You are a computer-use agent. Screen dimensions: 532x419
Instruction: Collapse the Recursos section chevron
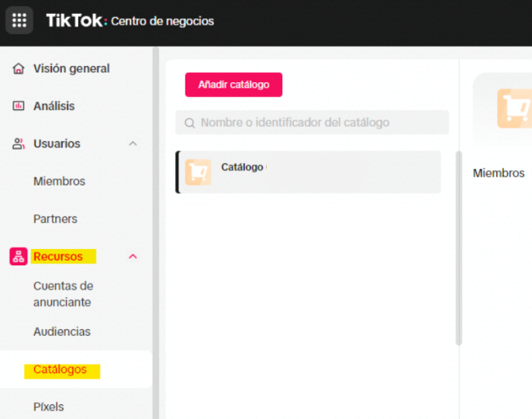(133, 257)
